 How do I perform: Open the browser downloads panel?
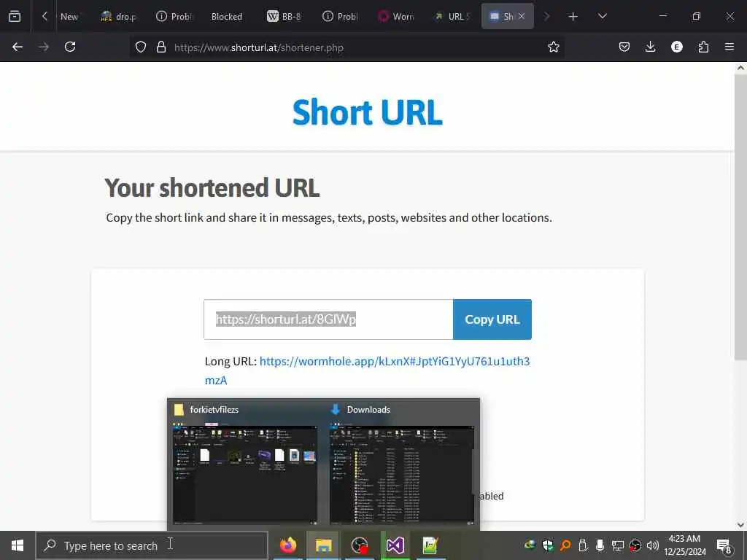(650, 47)
